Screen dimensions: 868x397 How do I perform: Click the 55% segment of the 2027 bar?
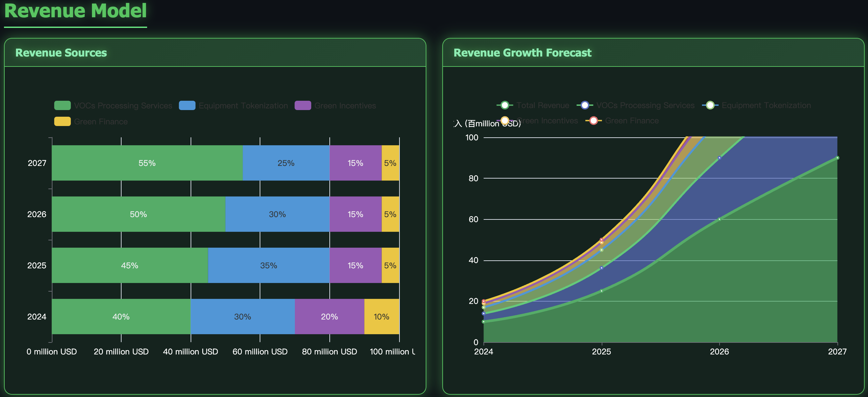tap(147, 163)
